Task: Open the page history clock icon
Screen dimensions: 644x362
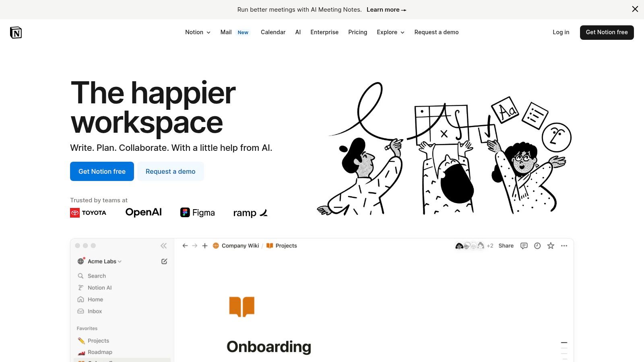Action: point(537,246)
